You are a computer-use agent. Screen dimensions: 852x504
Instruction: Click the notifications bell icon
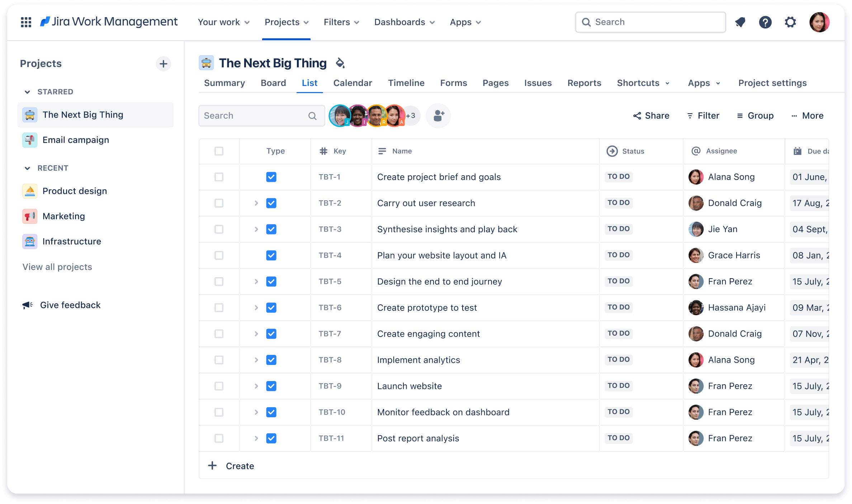coord(739,22)
